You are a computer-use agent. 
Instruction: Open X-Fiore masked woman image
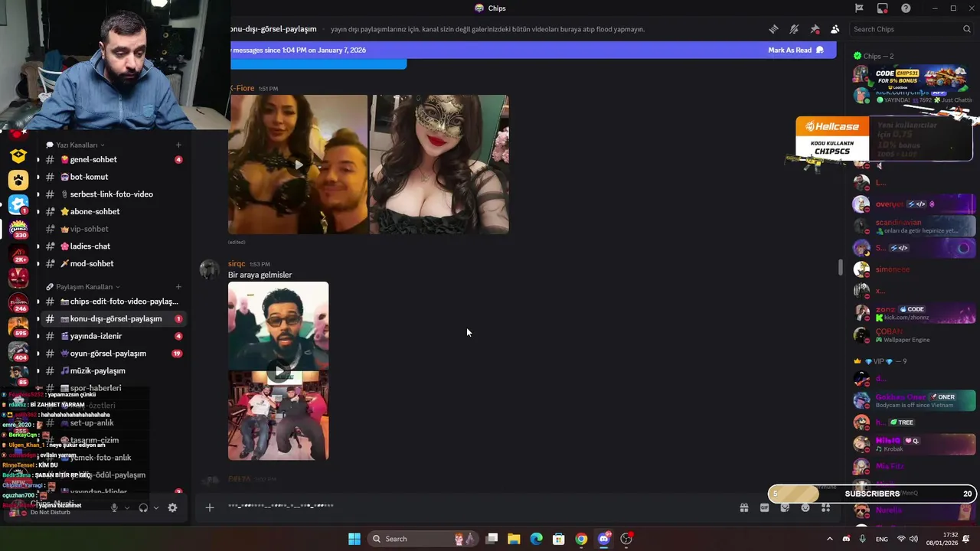(439, 165)
